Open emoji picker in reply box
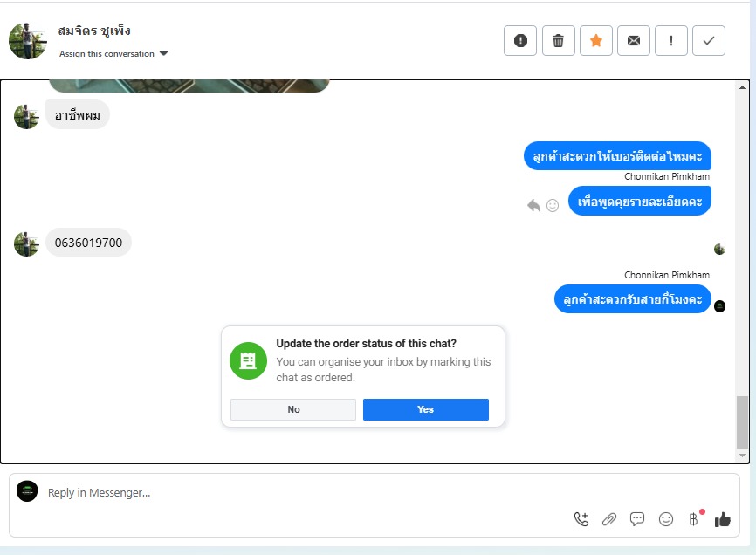Screen dimensions: 756x555 (x=666, y=519)
